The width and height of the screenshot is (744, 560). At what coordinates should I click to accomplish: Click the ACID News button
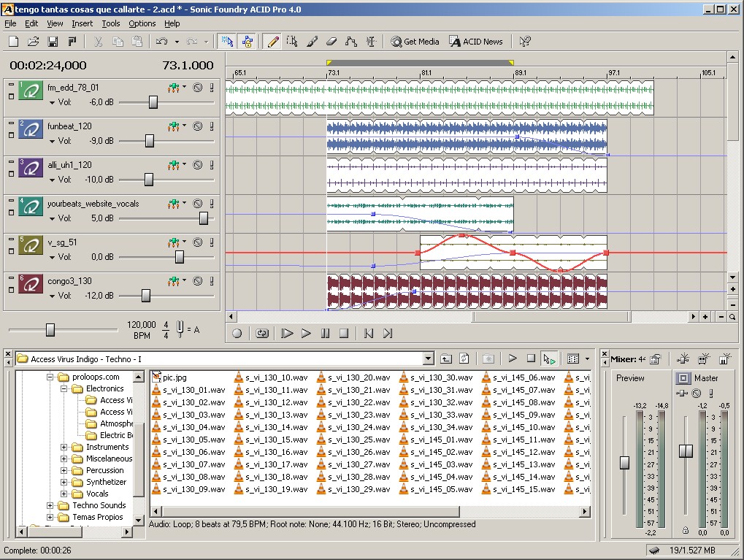[x=476, y=42]
